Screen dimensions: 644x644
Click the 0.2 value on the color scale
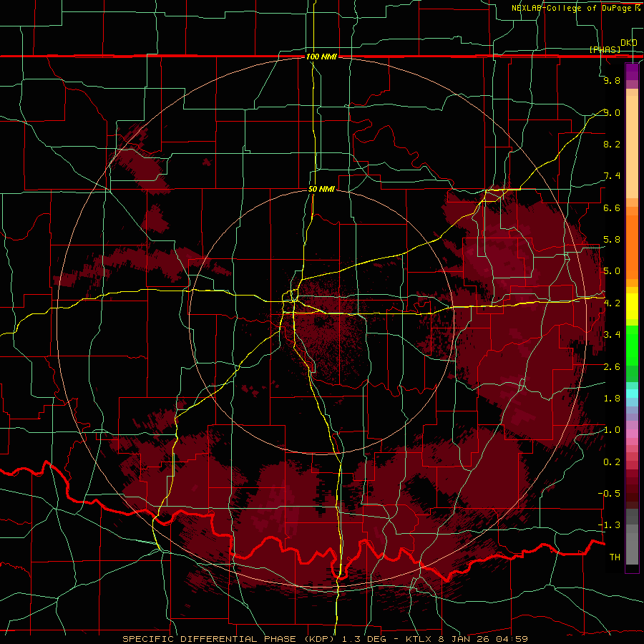click(612, 462)
